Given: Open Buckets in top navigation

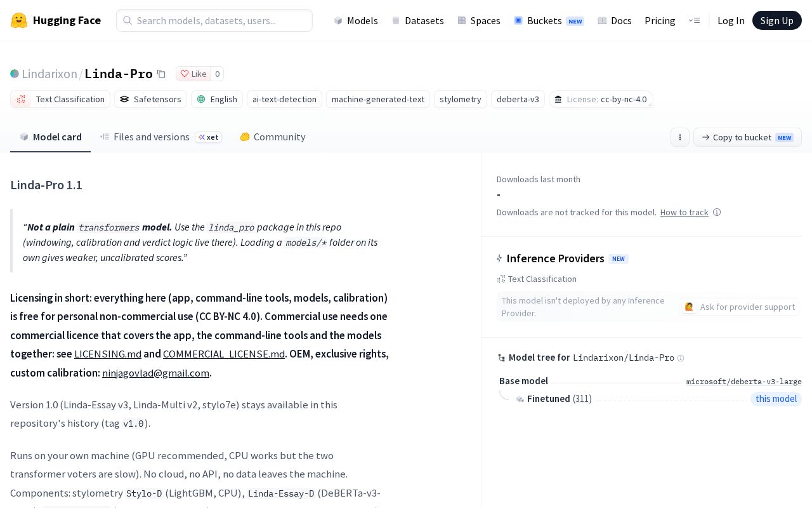Looking at the screenshot, I should (x=549, y=20).
